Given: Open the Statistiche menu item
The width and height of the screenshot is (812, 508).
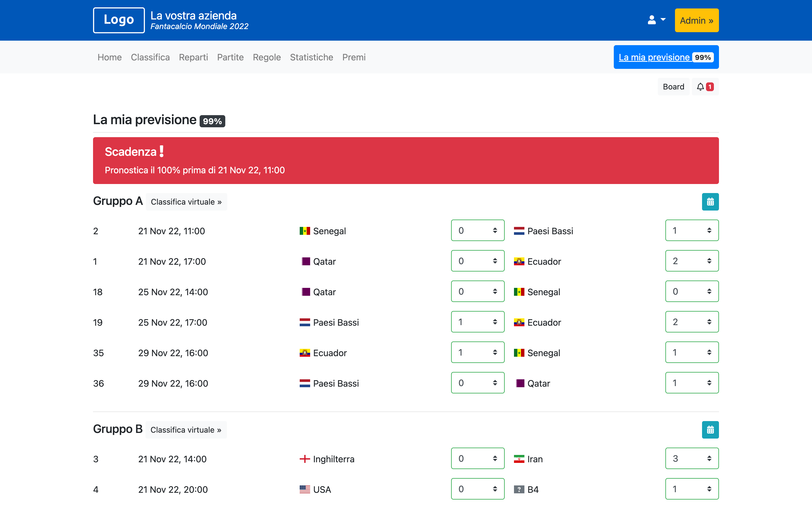Looking at the screenshot, I should (x=311, y=57).
